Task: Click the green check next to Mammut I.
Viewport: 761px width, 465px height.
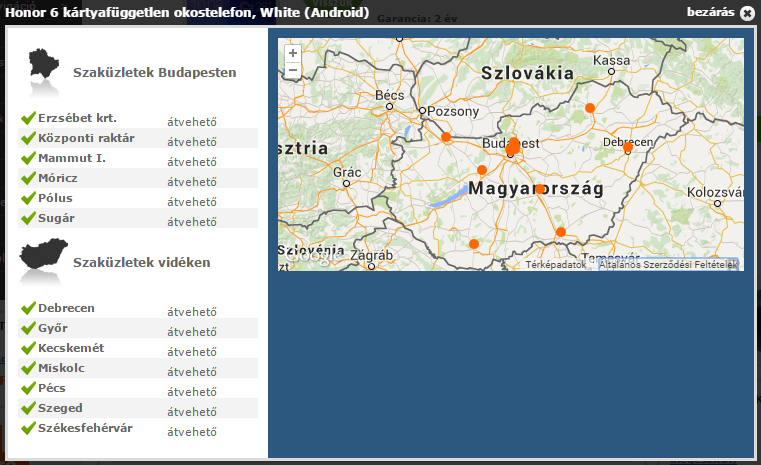Action: click(x=29, y=158)
